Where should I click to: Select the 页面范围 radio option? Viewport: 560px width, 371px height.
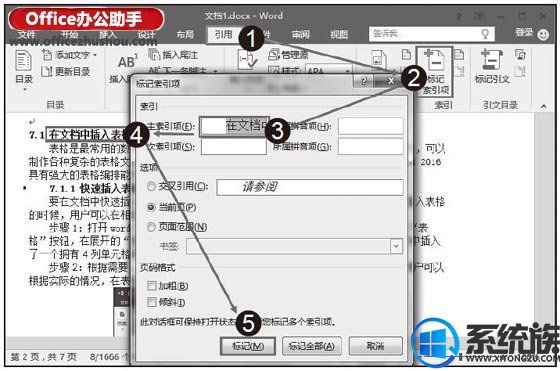[x=151, y=227]
